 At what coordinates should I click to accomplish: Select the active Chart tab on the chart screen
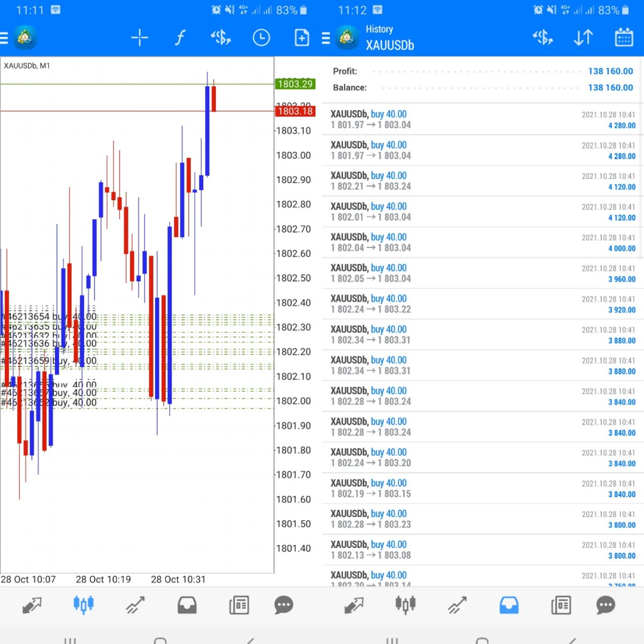pos(83,605)
